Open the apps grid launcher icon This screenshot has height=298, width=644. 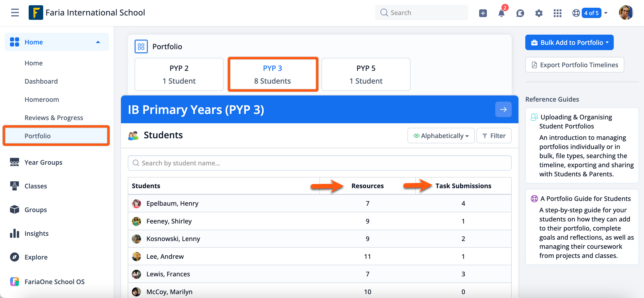point(557,13)
